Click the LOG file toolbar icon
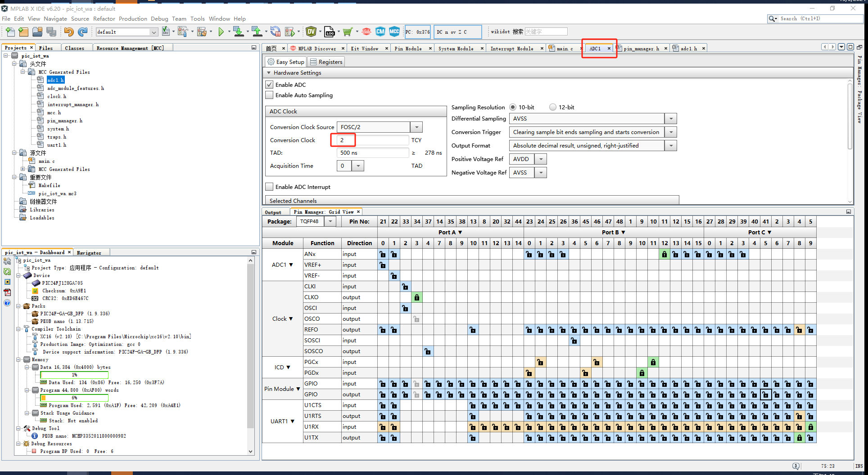Image resolution: width=868 pixels, height=475 pixels. 330,31
